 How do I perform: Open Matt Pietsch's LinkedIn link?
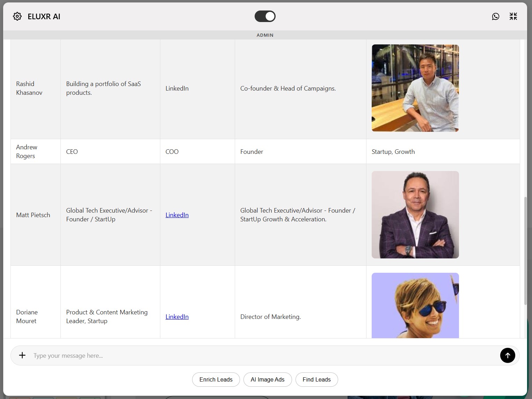coord(177,215)
